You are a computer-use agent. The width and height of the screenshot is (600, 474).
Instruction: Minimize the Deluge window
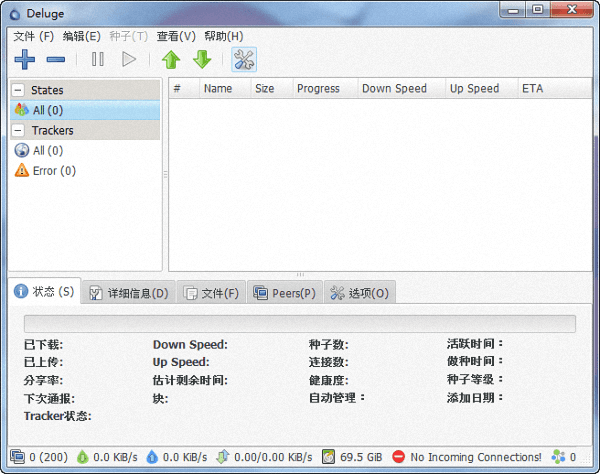[513, 10]
